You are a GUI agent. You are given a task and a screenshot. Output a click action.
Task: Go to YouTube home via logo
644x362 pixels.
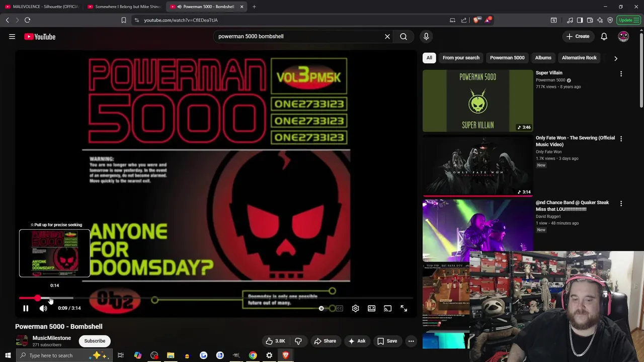click(x=40, y=37)
